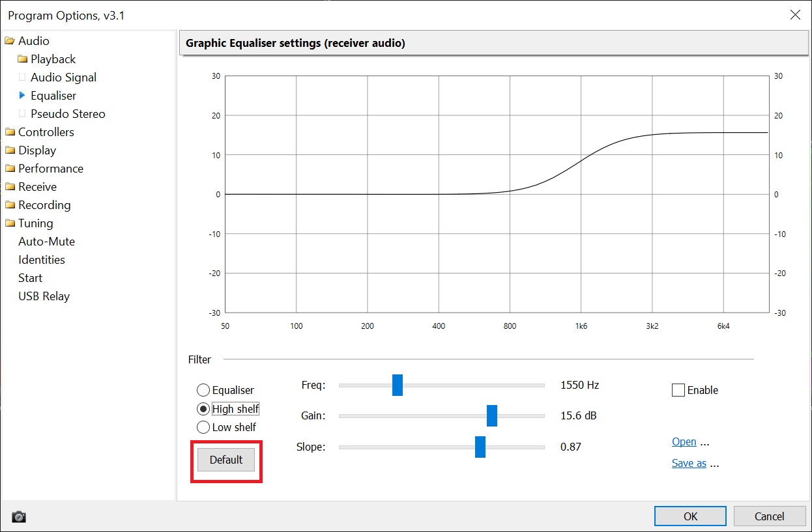Image resolution: width=812 pixels, height=532 pixels.
Task: Click the Recording folder icon
Action: pyautogui.click(x=10, y=205)
